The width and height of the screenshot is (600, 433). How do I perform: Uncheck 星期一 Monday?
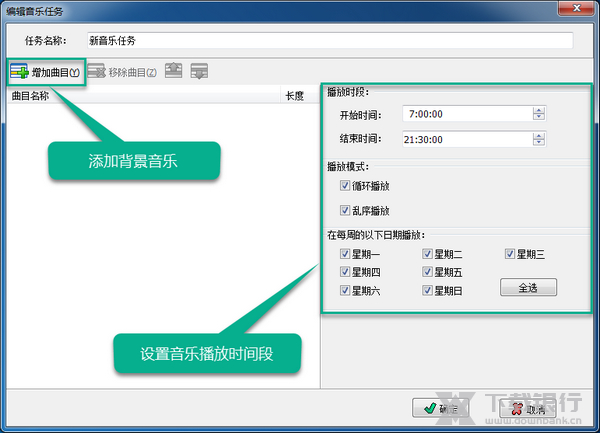[345, 254]
